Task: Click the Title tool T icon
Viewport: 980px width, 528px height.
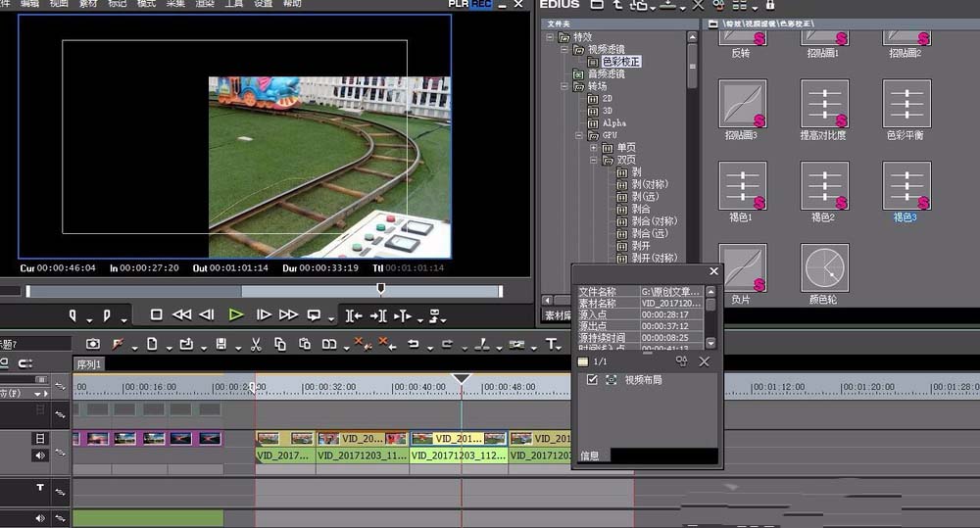Action: [x=551, y=344]
